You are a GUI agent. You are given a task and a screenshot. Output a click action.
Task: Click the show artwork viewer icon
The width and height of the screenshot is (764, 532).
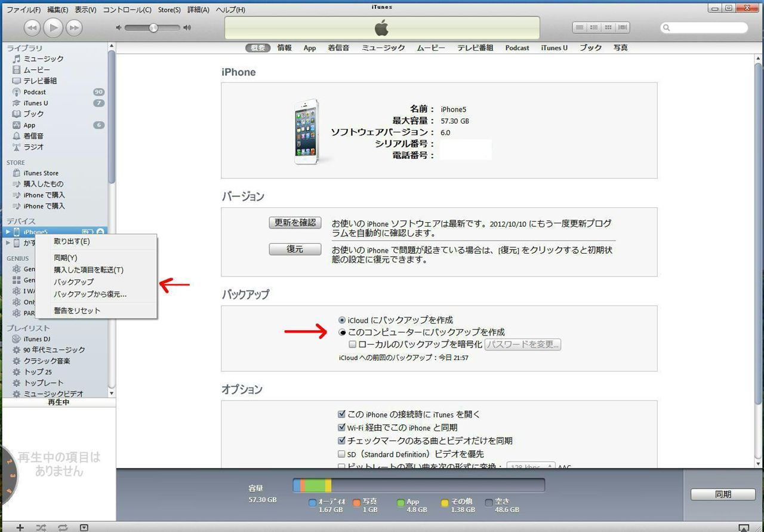(x=84, y=527)
